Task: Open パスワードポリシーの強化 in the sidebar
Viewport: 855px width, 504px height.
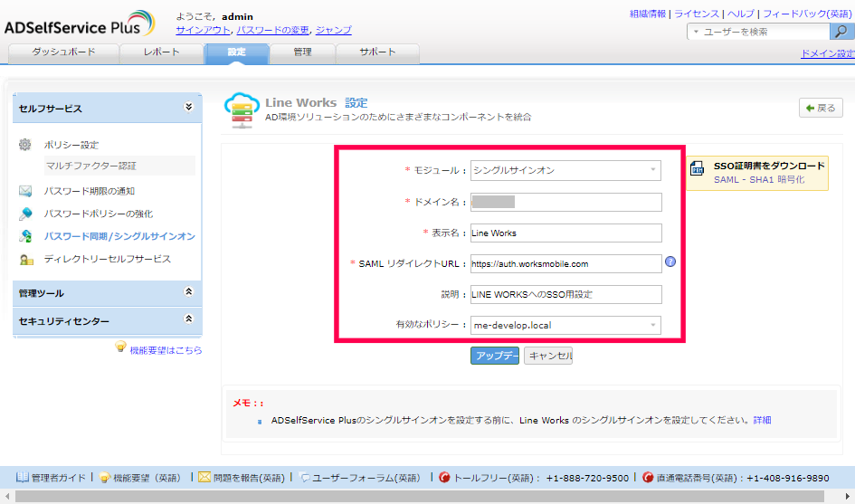Action: pyautogui.click(x=99, y=214)
